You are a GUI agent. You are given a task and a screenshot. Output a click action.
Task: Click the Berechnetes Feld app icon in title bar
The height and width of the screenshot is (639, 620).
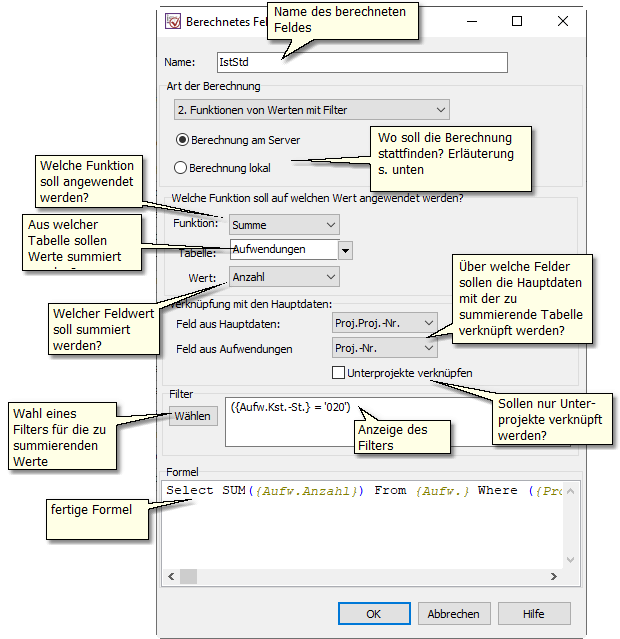[x=173, y=21]
